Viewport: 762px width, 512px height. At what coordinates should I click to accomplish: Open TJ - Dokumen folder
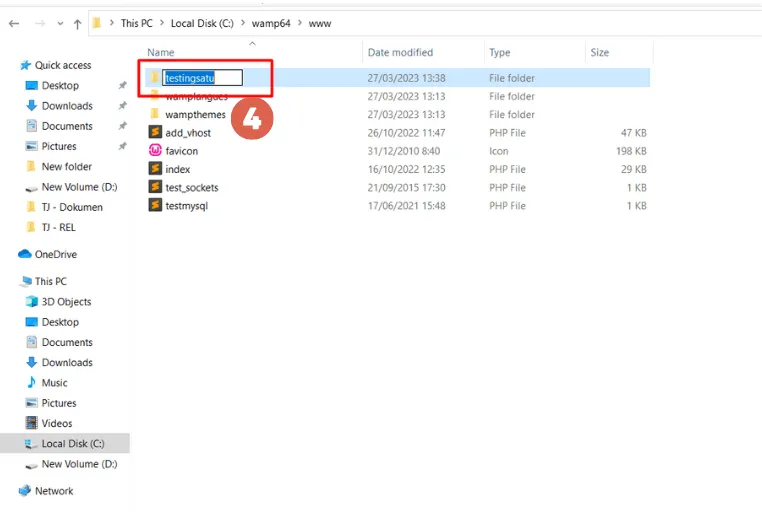pyautogui.click(x=72, y=207)
